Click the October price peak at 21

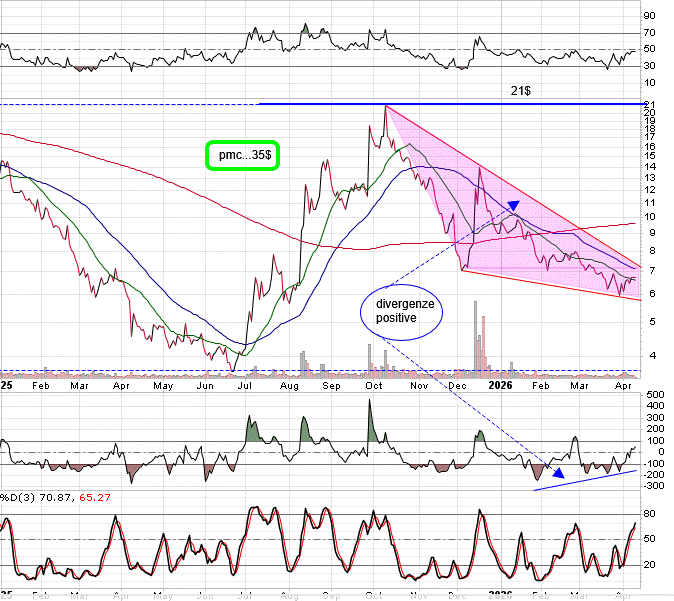point(385,106)
